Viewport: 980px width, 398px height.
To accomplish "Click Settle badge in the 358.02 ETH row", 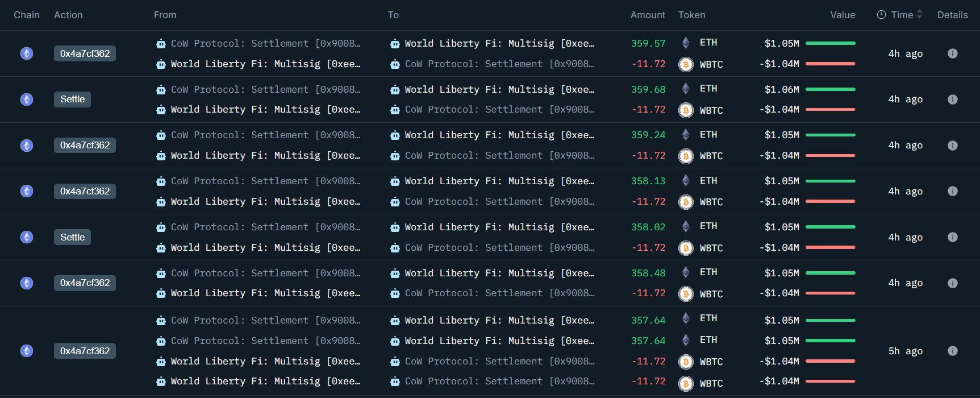I will point(72,237).
